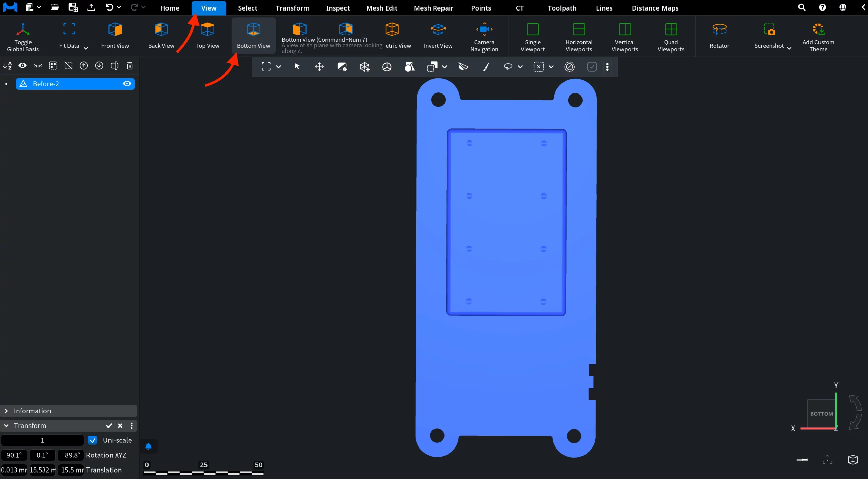Switch to the Distance Maps tab
The height and width of the screenshot is (479, 868).
pyautogui.click(x=655, y=8)
